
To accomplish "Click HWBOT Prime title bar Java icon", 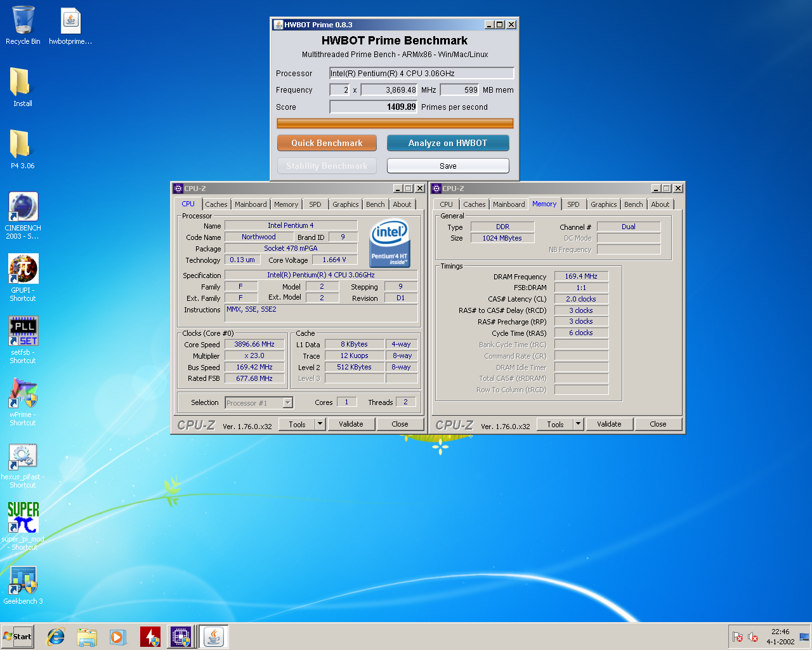I will (278, 25).
